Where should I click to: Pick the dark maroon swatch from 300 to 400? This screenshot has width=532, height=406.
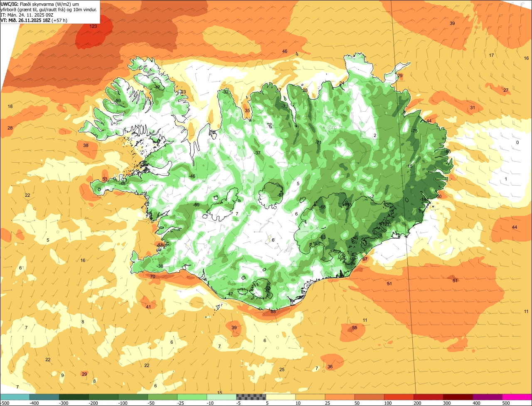pos(458,397)
